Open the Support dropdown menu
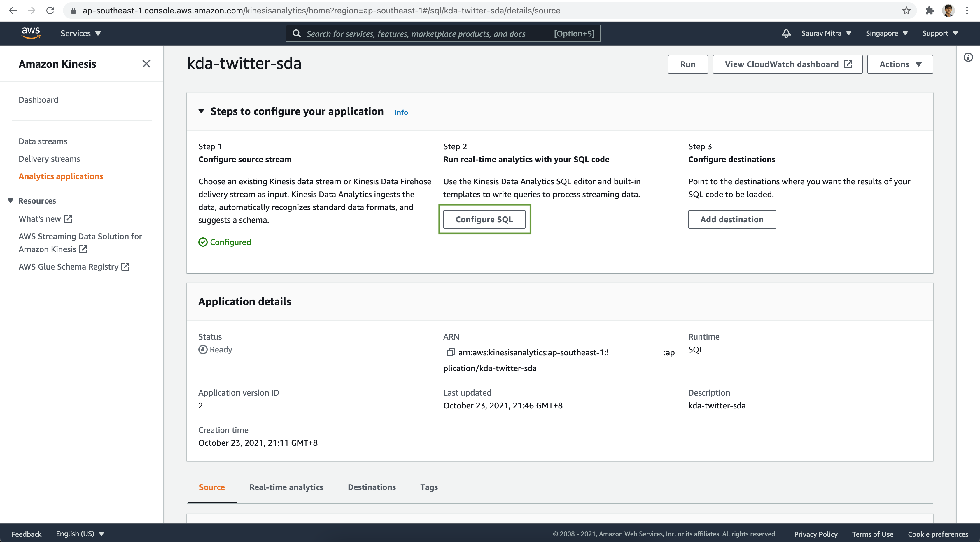The image size is (980, 542). (940, 34)
